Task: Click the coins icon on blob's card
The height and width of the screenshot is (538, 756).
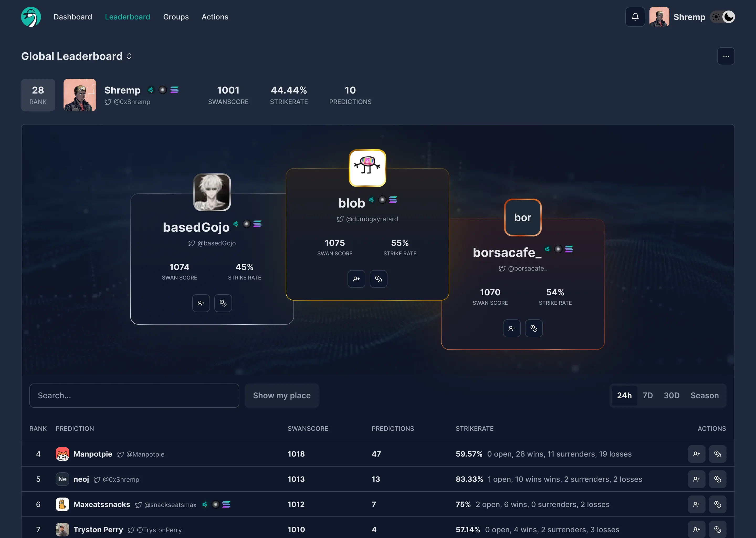Action: coord(378,279)
